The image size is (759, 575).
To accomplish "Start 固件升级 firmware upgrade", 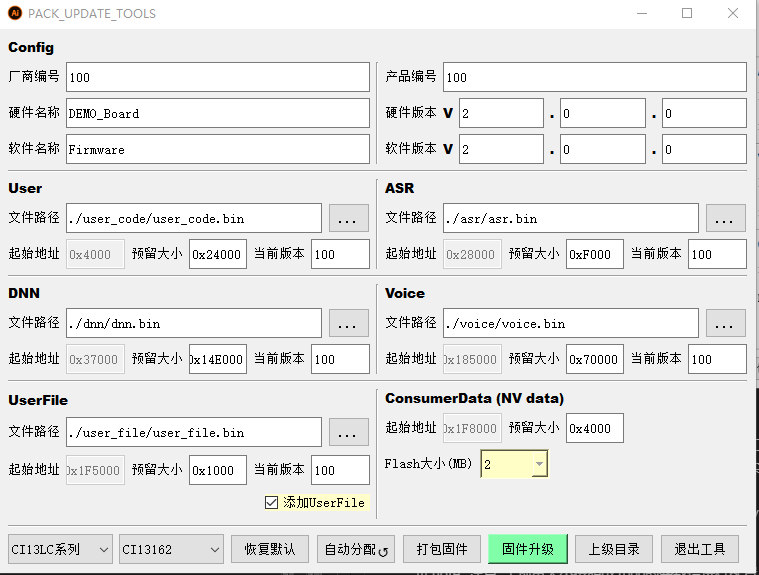I will (528, 549).
